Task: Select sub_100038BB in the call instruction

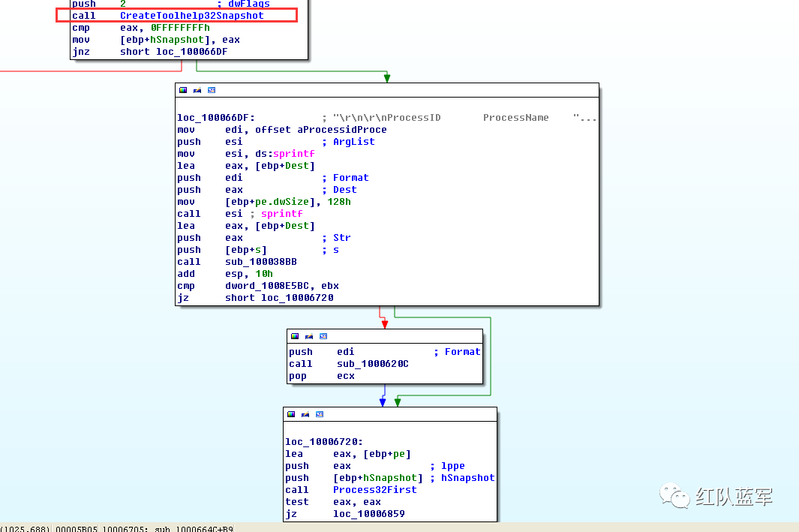Action: click(x=261, y=262)
